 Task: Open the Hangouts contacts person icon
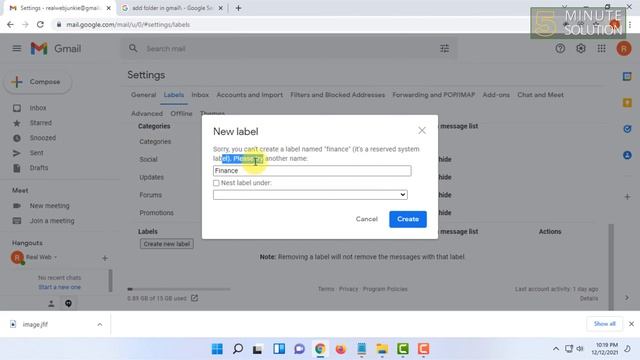(x=51, y=303)
